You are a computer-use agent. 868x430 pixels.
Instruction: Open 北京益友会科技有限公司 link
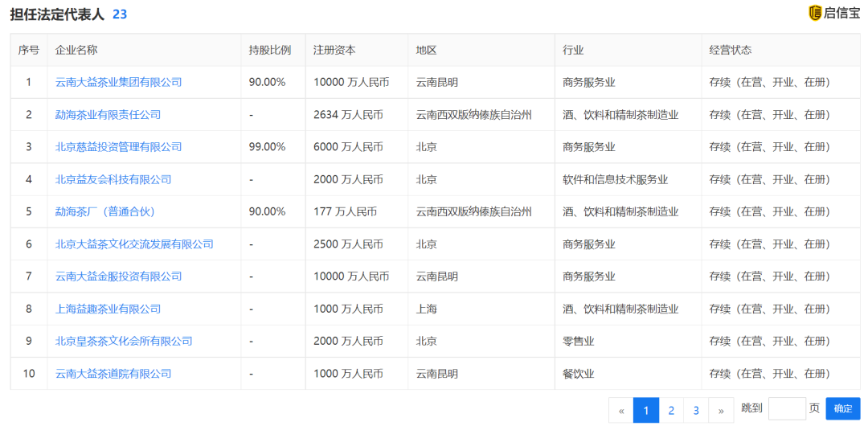point(113,179)
